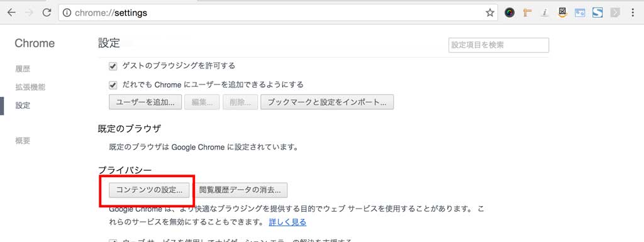Click 閲覧履歴データの消去... button
This screenshot has width=644, height=242.
(240, 190)
